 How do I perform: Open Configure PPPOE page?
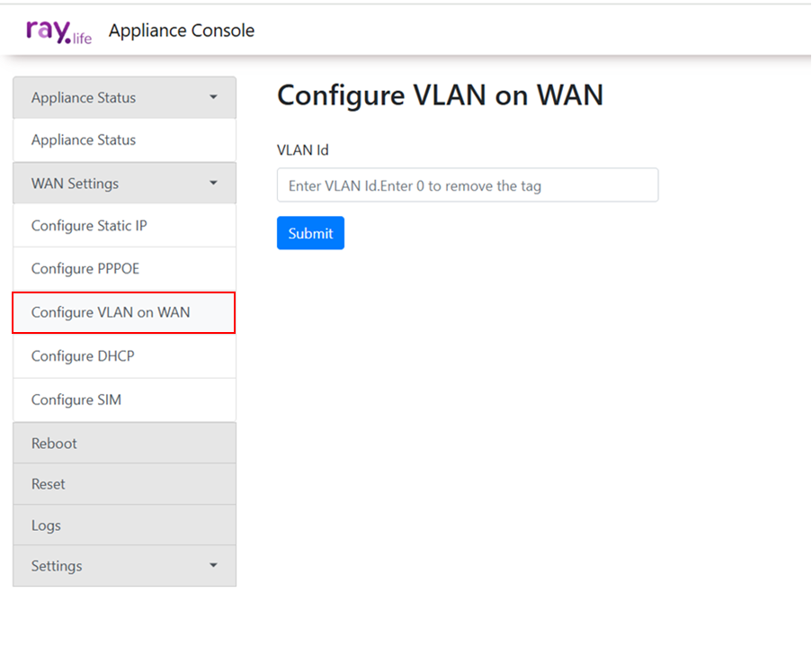[x=85, y=269]
